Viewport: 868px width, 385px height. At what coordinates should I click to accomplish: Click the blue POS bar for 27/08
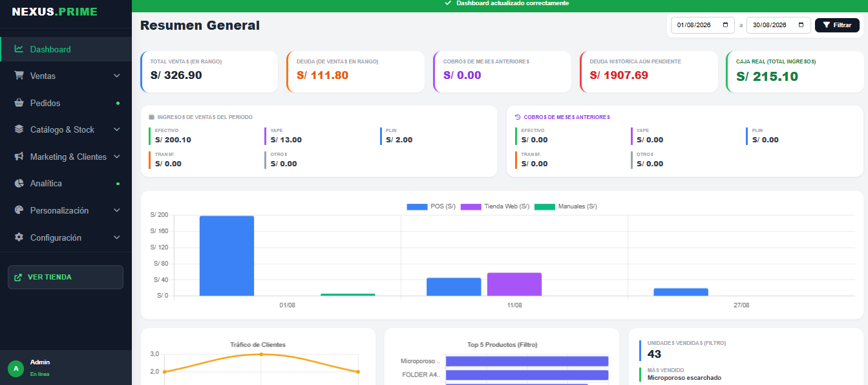click(681, 292)
